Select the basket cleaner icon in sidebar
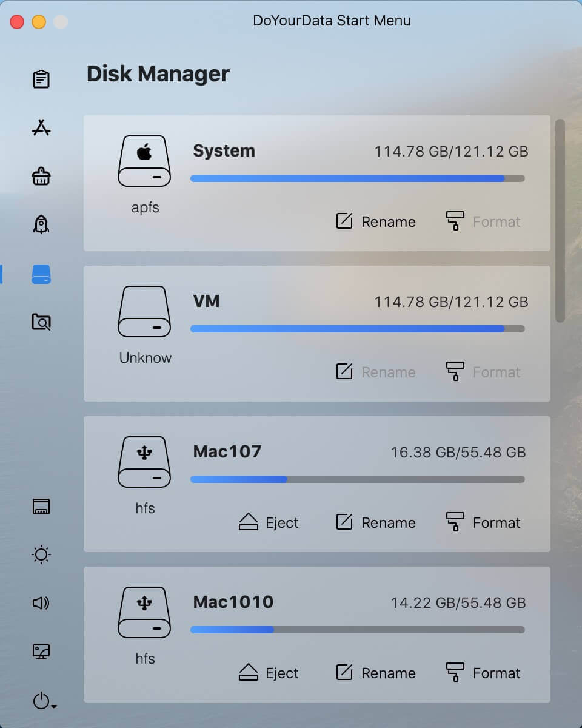Image resolution: width=582 pixels, height=728 pixels. tap(41, 177)
